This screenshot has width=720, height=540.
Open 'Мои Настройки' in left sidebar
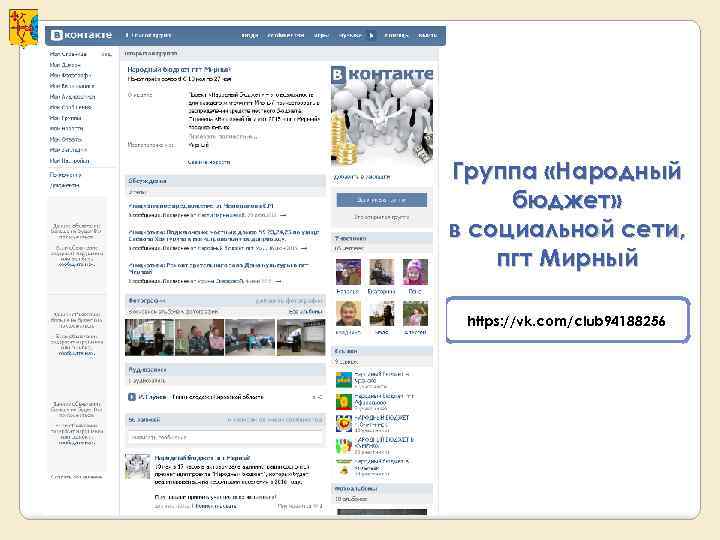click(x=69, y=161)
